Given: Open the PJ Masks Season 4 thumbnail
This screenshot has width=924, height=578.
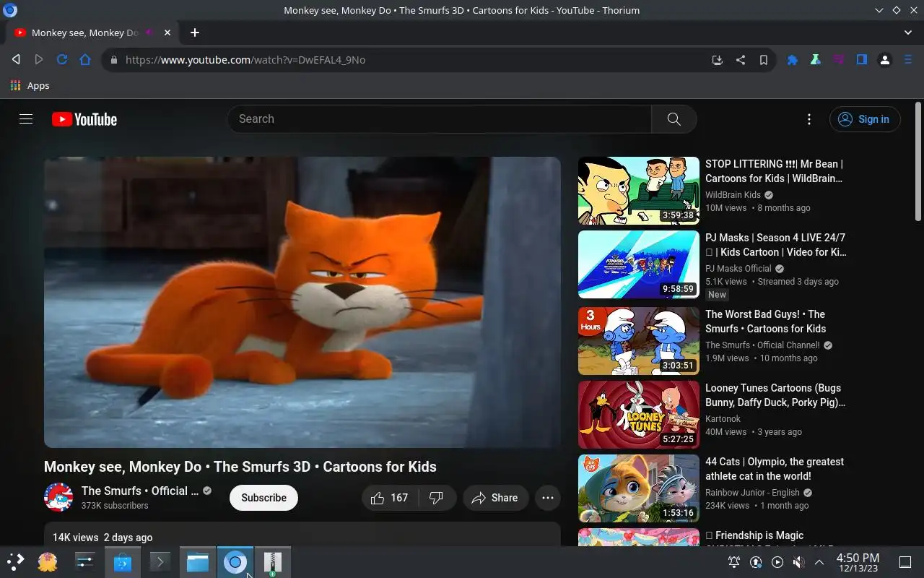Looking at the screenshot, I should coord(639,264).
